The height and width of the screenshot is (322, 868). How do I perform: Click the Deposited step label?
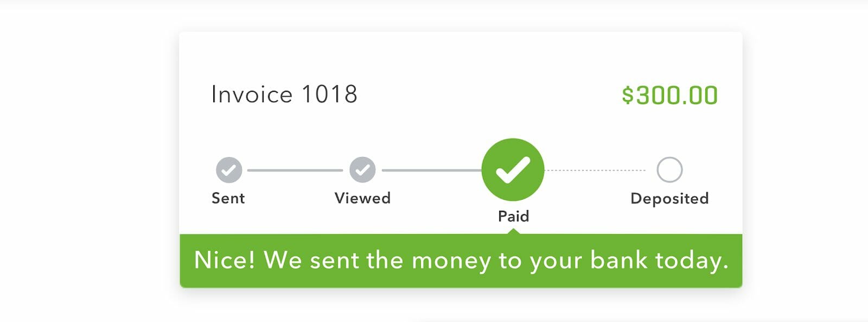tap(669, 199)
